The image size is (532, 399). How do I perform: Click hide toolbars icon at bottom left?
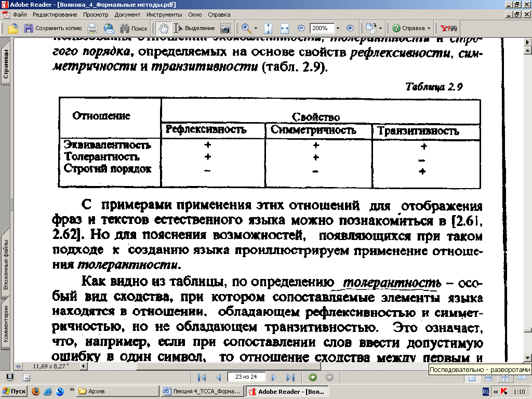tap(26, 377)
